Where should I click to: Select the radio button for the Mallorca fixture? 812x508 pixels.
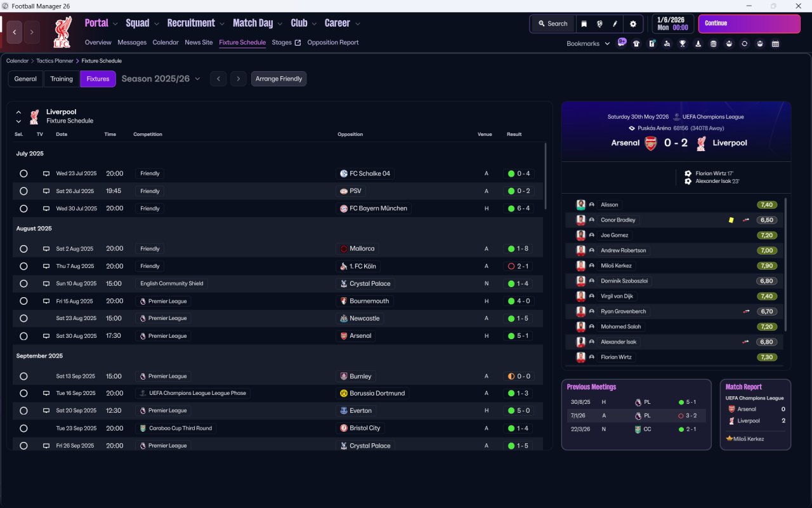[23, 249]
